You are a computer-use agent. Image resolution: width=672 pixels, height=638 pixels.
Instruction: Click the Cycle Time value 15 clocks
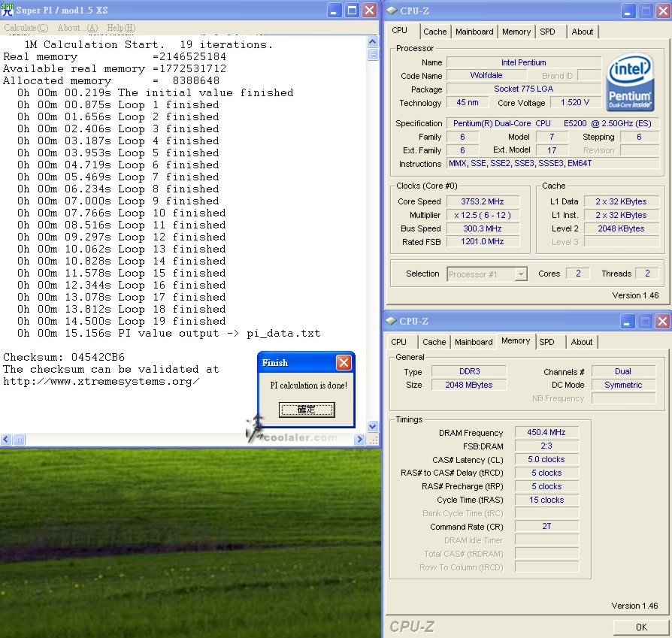[x=546, y=500]
